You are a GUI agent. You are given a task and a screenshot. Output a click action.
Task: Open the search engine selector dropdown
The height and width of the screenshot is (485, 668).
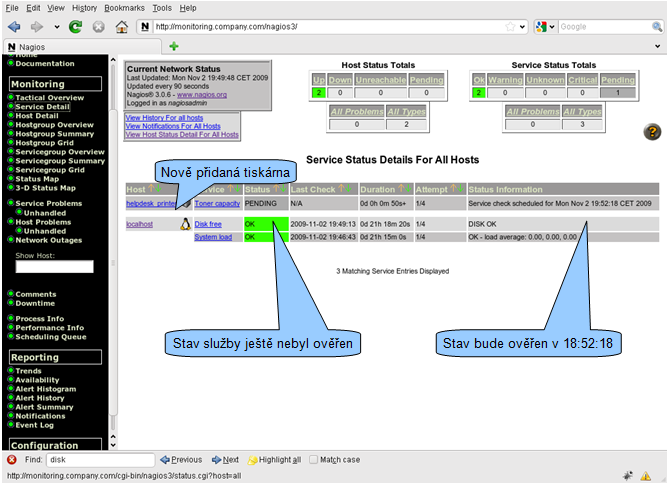[552, 27]
